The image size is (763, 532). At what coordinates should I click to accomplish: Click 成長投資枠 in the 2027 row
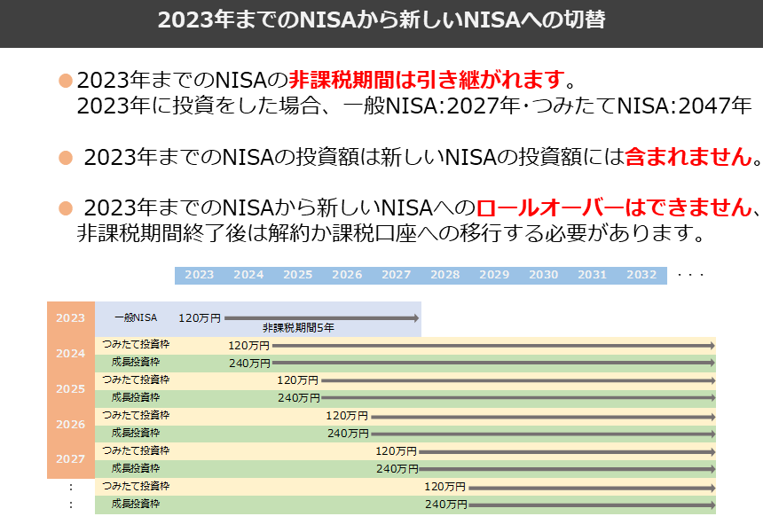tap(136, 468)
